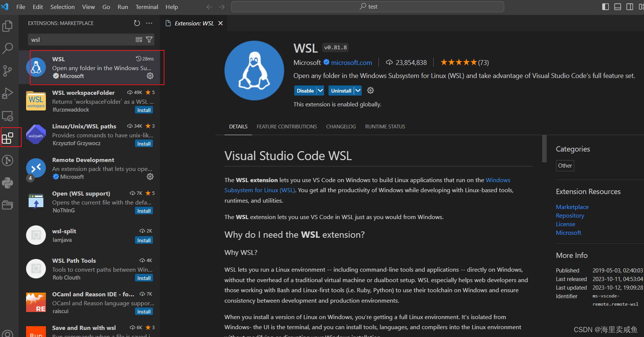Expand the Disable button dropdown arrow
The height and width of the screenshot is (337, 644).
320,90
